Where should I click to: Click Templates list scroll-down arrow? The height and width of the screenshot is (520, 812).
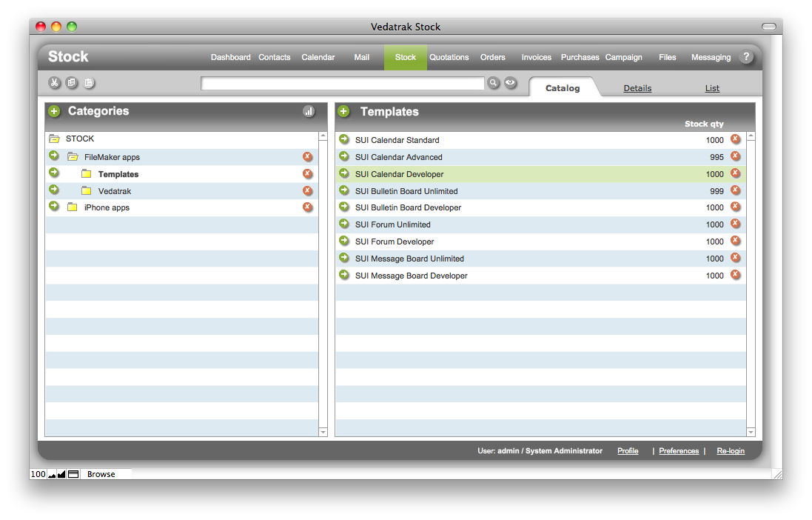coord(751,432)
